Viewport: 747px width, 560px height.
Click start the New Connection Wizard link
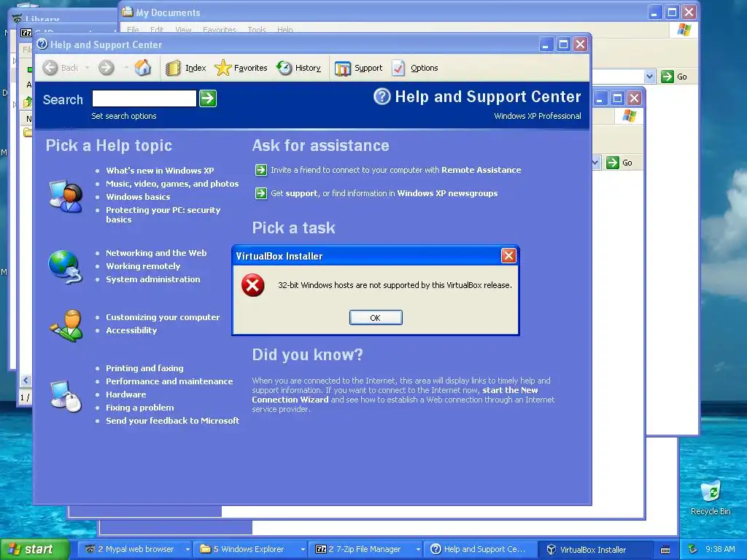(x=395, y=394)
